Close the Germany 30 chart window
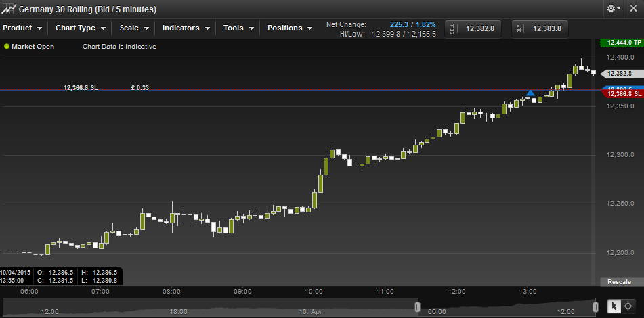 tap(634, 9)
